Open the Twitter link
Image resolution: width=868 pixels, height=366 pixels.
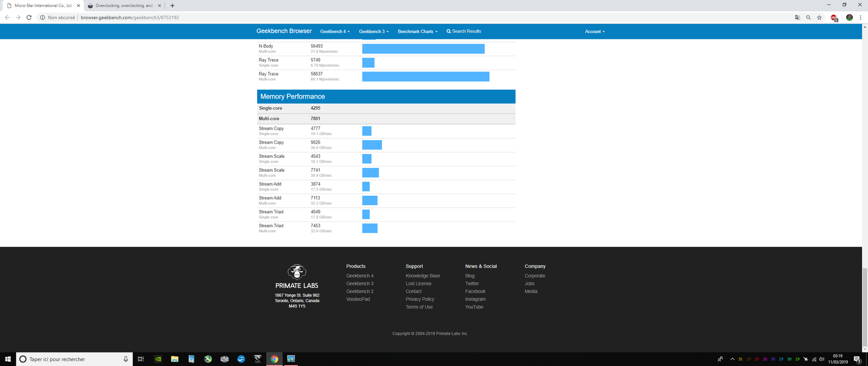point(472,284)
